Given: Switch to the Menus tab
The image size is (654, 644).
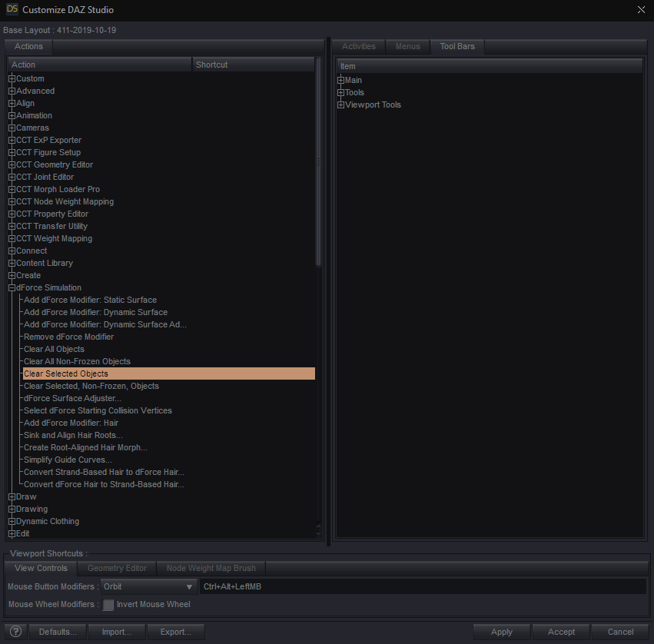Looking at the screenshot, I should coord(407,46).
